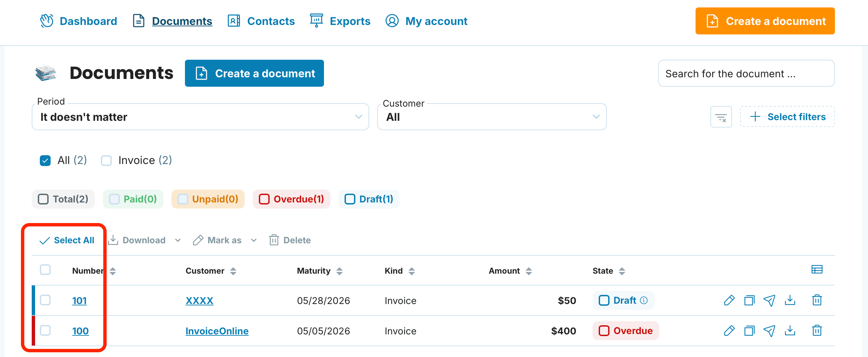This screenshot has height=357, width=868.
Task: Open the XXXX customer link
Action: coord(199,301)
